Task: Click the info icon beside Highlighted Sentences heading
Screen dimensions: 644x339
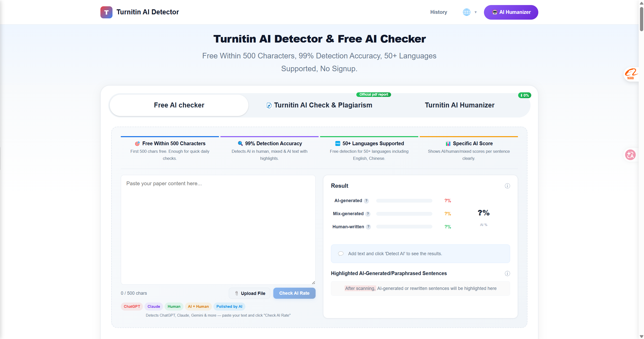Action: coord(507,273)
